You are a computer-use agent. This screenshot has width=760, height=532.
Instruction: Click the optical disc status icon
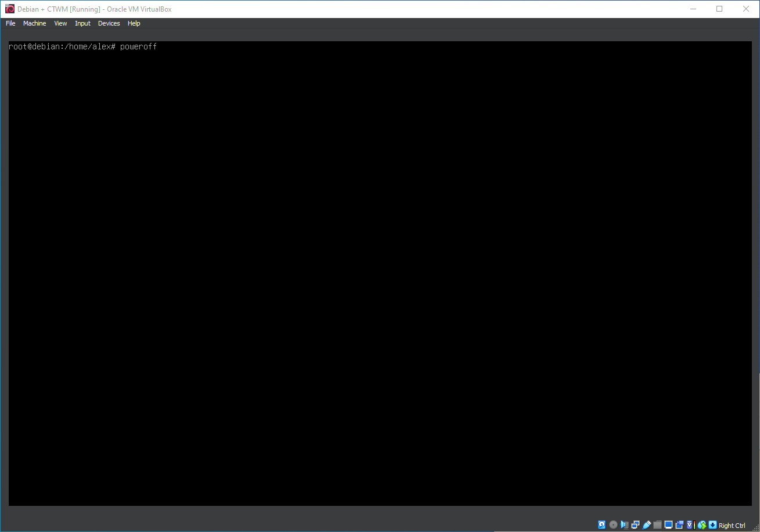(613, 525)
